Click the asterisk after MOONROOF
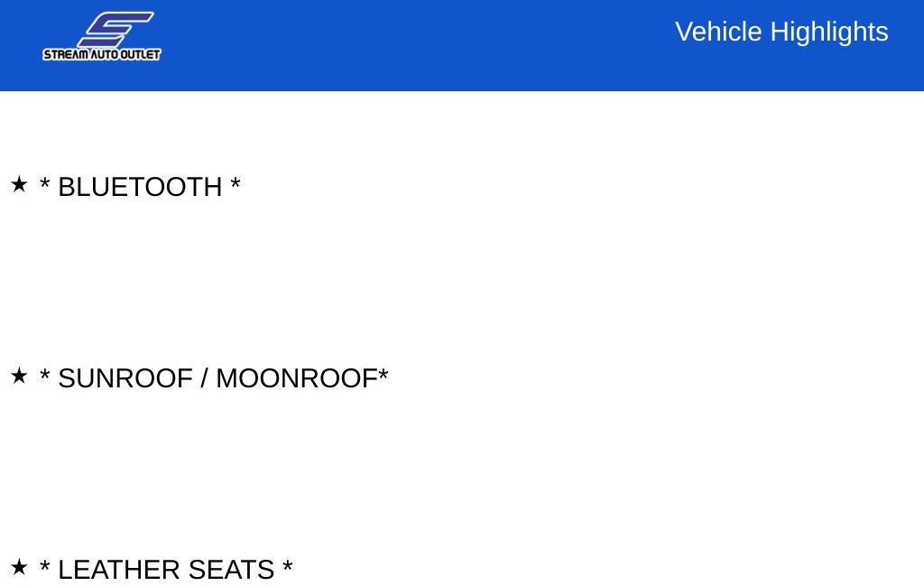The height and width of the screenshot is (586, 924). coord(383,373)
